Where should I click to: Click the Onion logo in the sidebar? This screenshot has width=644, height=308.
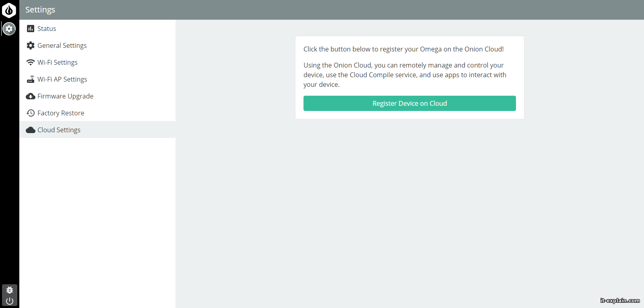(x=9, y=10)
